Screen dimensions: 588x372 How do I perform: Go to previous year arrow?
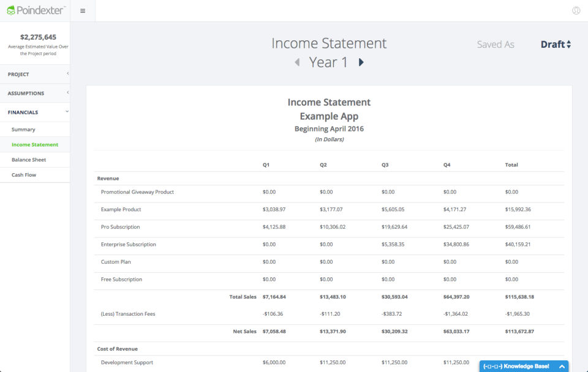coord(297,62)
